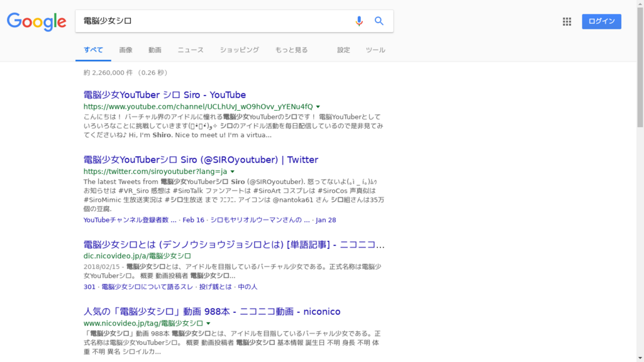This screenshot has height=362, width=644.
Task: Switch to the 画像 tab
Action: tap(126, 50)
